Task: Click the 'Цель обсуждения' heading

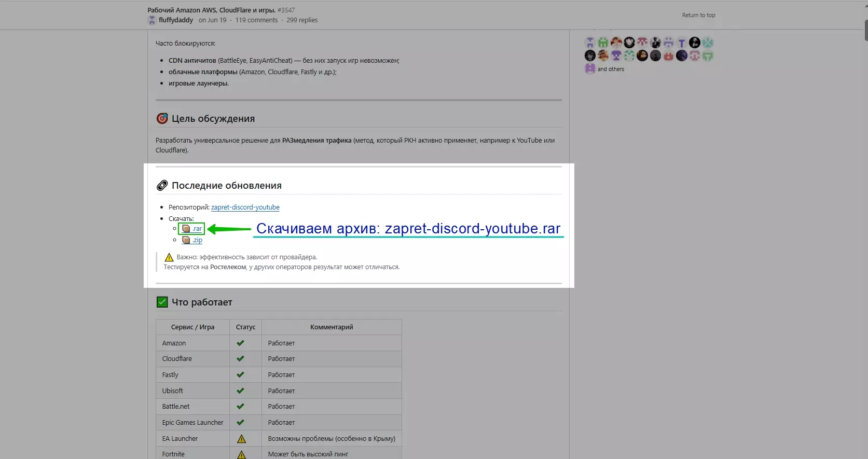Action: [x=213, y=119]
